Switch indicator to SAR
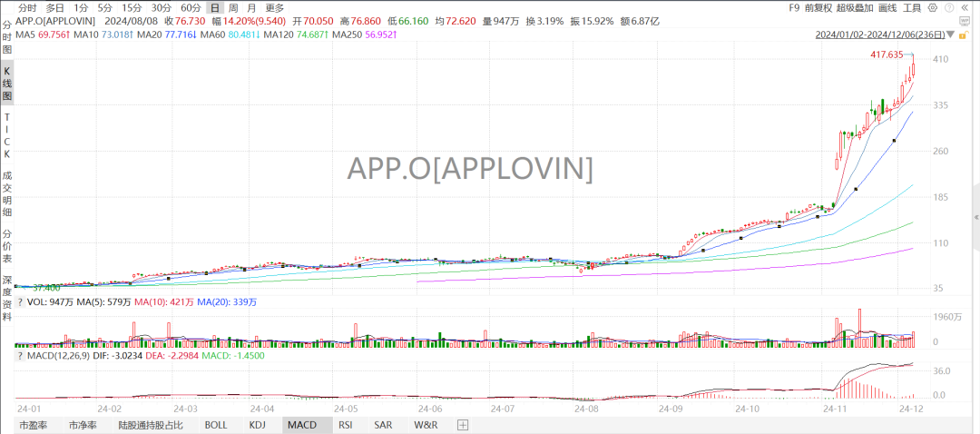This screenshot has height=434, width=980. 383,425
